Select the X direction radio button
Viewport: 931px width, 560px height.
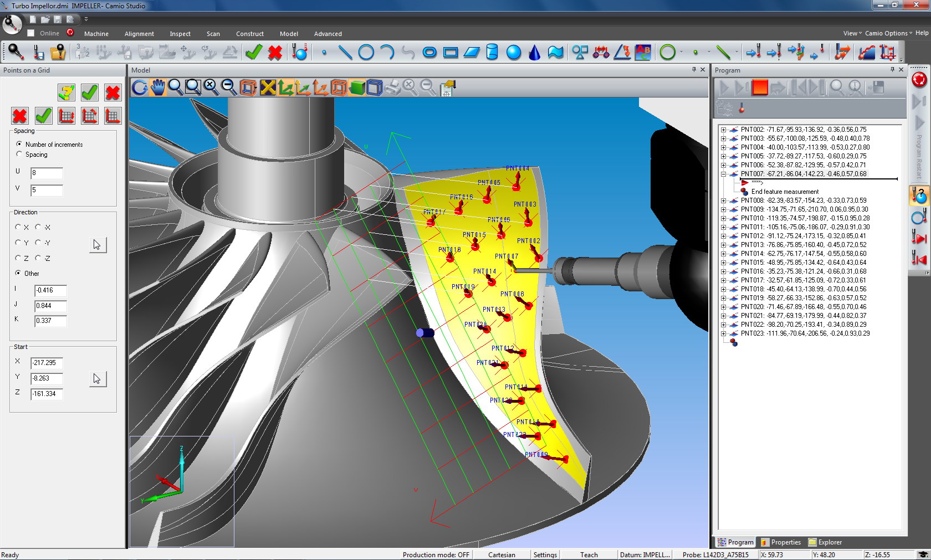(x=18, y=227)
